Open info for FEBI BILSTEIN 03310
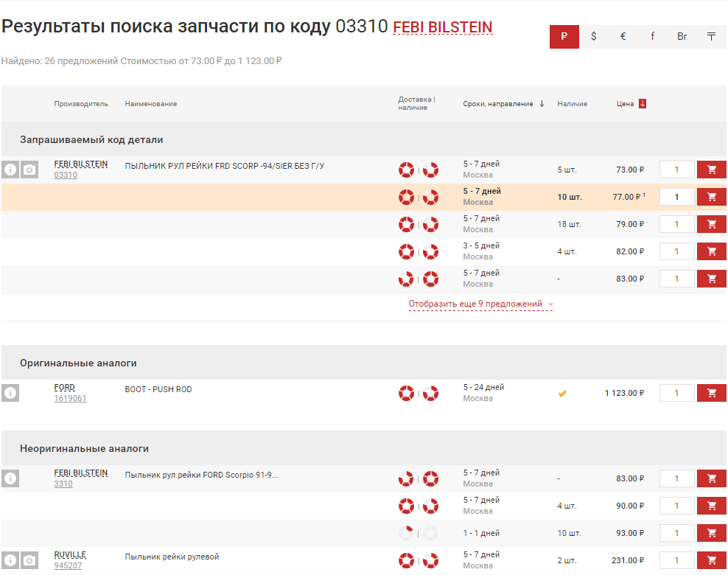The width and height of the screenshot is (728, 575). tap(10, 170)
